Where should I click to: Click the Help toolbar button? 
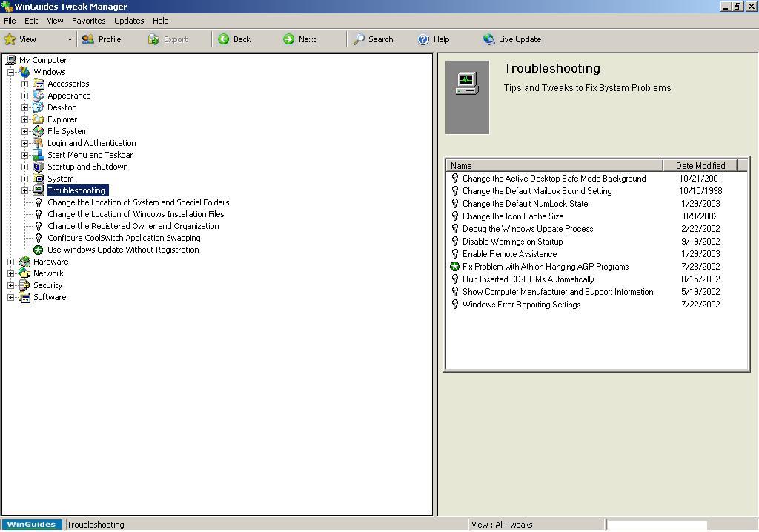pyautogui.click(x=434, y=39)
